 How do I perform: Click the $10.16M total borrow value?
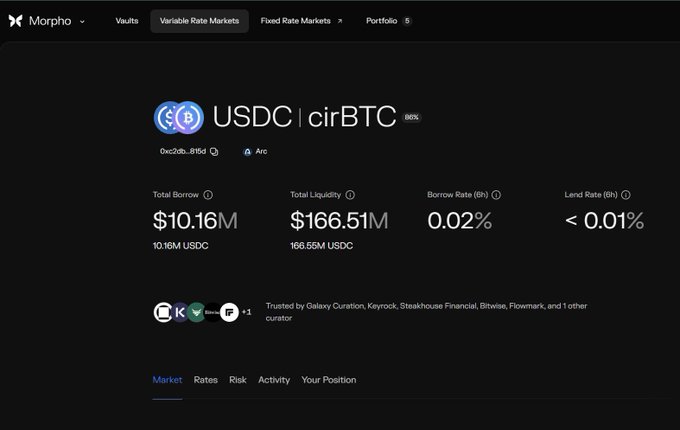tap(195, 221)
